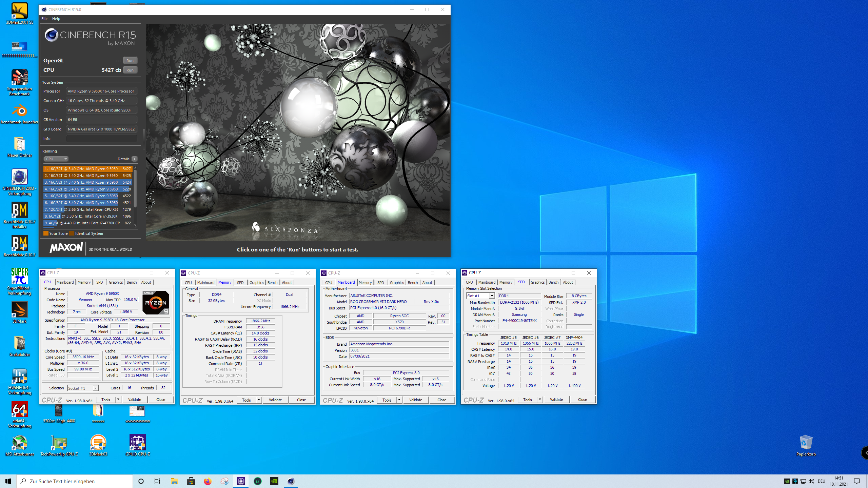
Task: Select ranking row 9 Core i7-4770K
Action: coord(87,223)
